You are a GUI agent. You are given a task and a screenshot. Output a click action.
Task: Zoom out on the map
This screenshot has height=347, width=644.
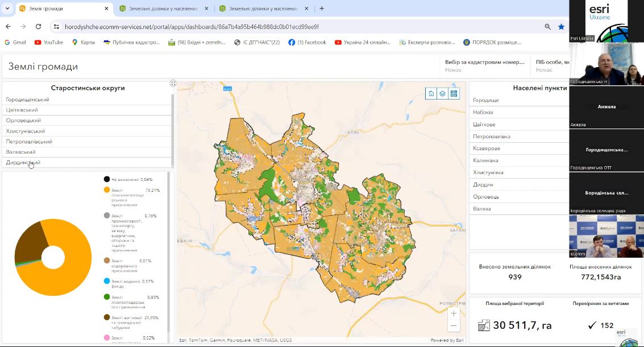pos(454,325)
